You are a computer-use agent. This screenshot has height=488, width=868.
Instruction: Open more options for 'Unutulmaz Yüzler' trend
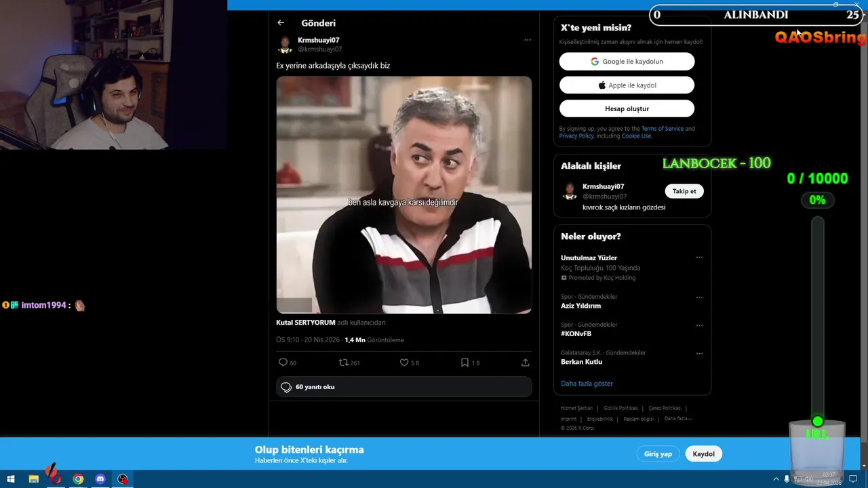699,258
